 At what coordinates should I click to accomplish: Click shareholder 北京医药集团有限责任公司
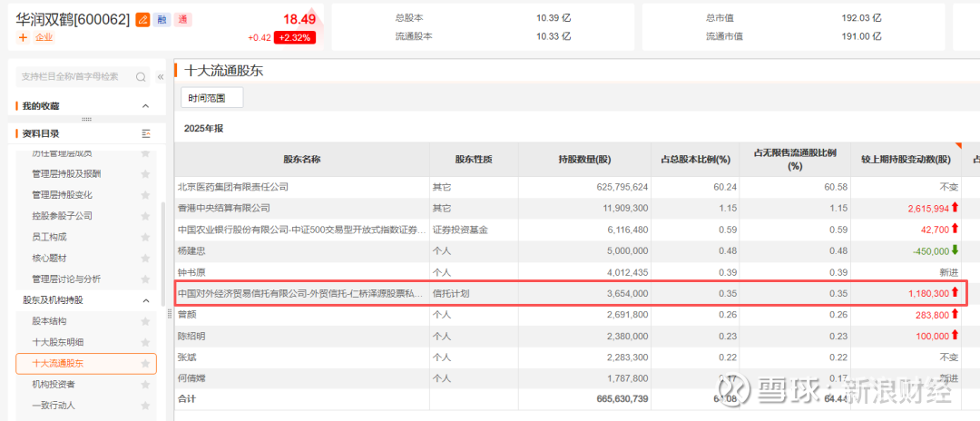tap(233, 187)
